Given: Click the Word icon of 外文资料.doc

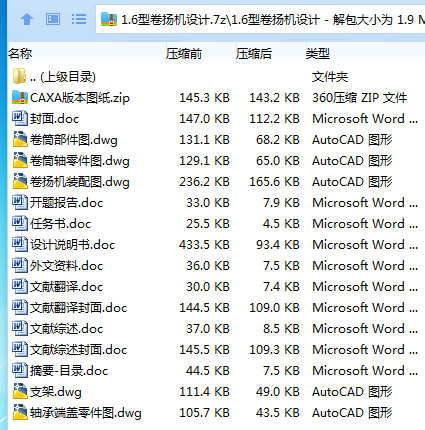Looking at the screenshot, I should [20, 265].
